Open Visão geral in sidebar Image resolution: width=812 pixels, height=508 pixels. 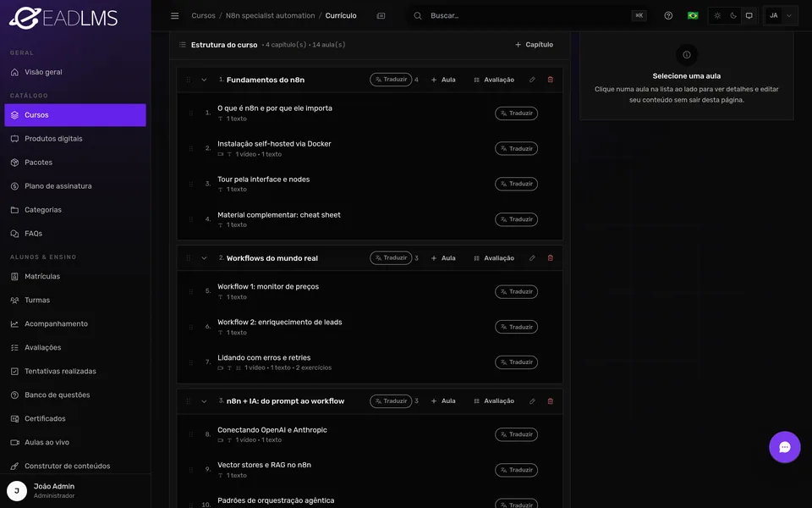click(x=75, y=72)
